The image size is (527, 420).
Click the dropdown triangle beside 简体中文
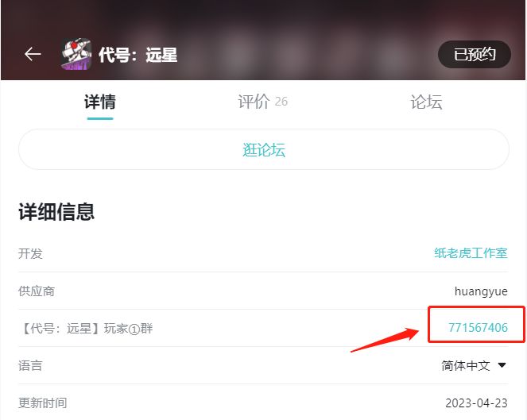(x=502, y=365)
